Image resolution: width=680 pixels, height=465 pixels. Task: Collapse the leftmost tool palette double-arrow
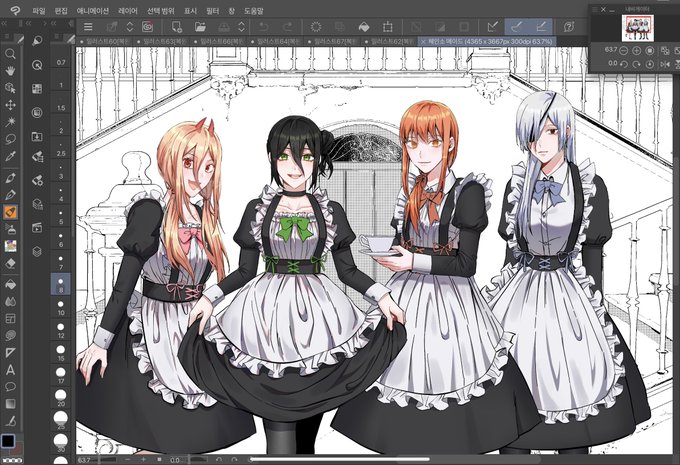click(x=4, y=23)
